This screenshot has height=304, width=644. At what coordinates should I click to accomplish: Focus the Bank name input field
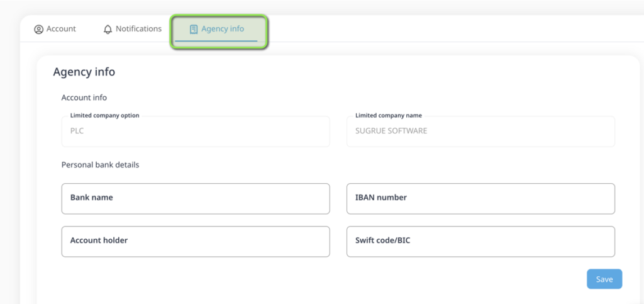(x=195, y=198)
